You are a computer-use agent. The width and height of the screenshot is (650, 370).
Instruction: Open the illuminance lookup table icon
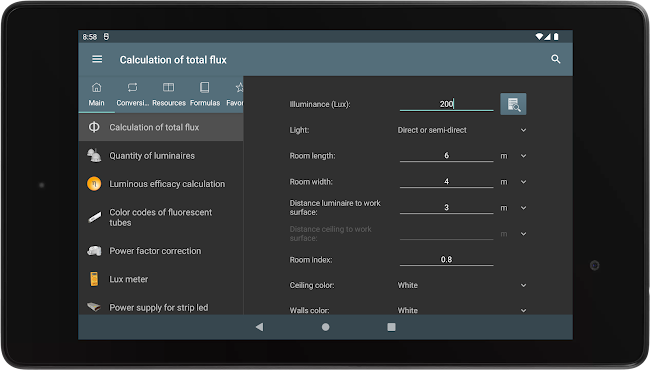(x=513, y=104)
